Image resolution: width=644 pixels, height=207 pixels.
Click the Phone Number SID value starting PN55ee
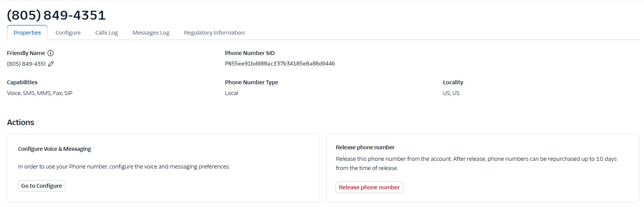[280, 64]
